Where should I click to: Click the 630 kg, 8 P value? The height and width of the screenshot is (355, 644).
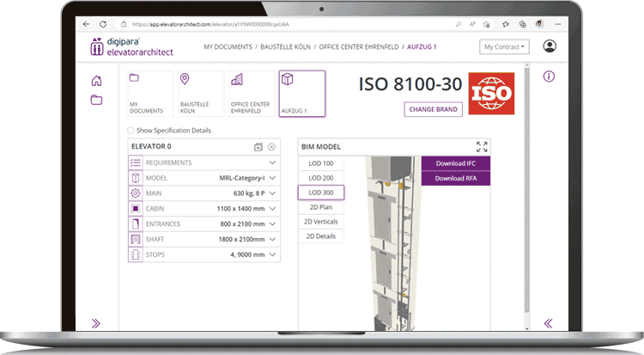pyautogui.click(x=249, y=193)
